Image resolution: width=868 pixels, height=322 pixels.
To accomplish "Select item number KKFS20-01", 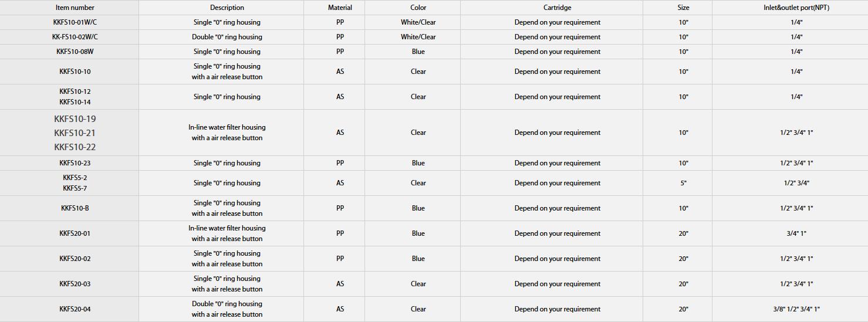I will [x=75, y=233].
